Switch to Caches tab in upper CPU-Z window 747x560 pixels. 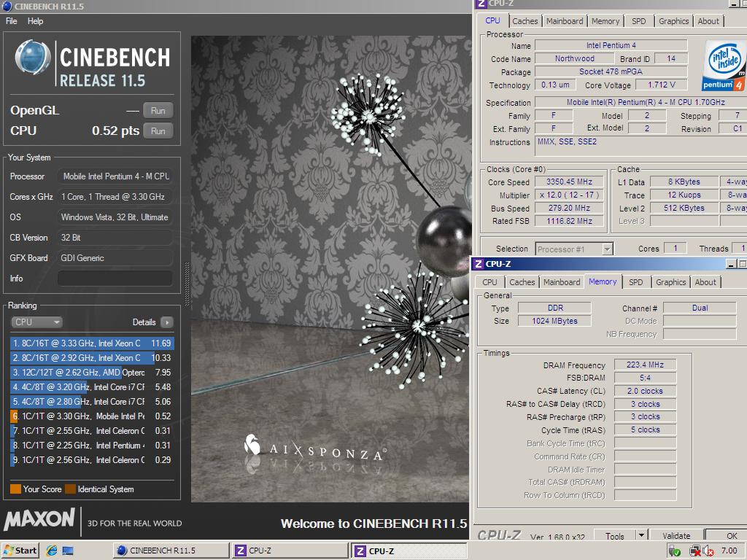coord(525,21)
